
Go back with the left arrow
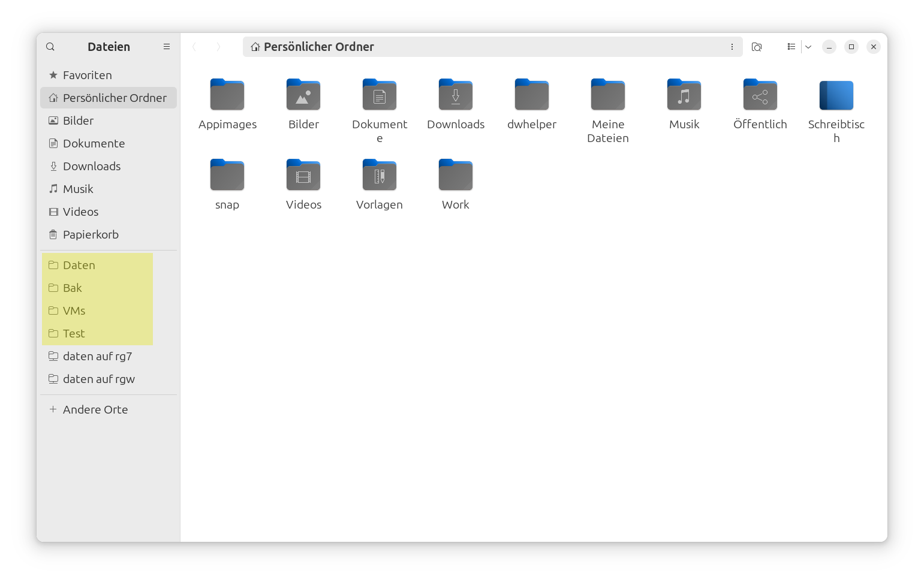pos(194,47)
